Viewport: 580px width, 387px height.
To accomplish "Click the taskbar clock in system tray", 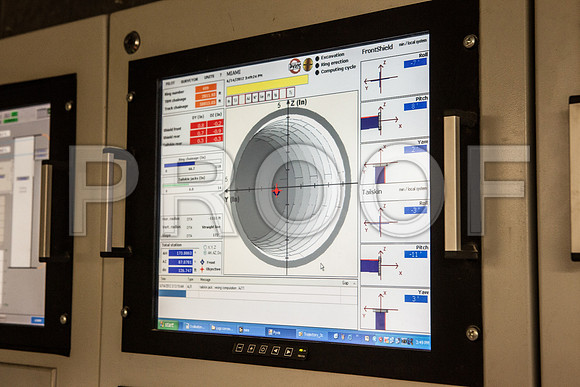I will tap(422, 342).
